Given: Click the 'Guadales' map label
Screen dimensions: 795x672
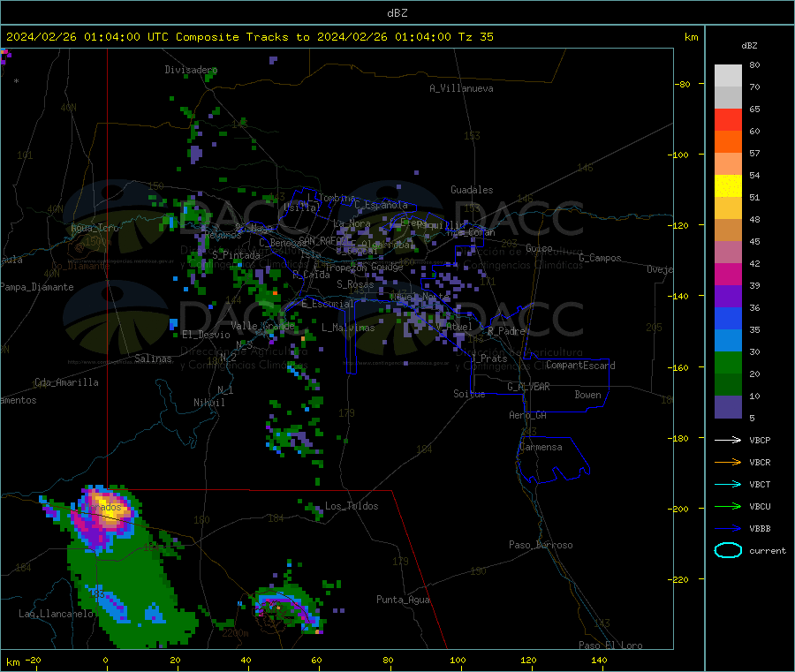Looking at the screenshot, I should click(472, 190).
